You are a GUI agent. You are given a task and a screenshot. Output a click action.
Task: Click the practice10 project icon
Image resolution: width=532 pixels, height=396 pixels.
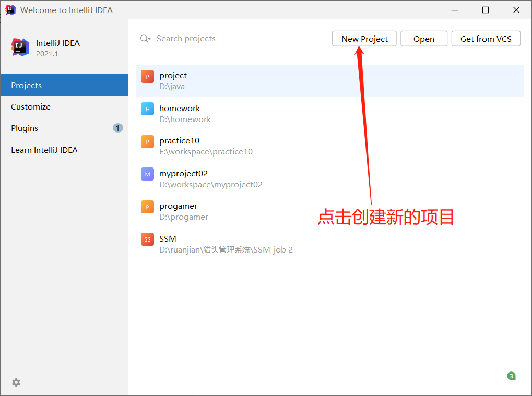147,141
